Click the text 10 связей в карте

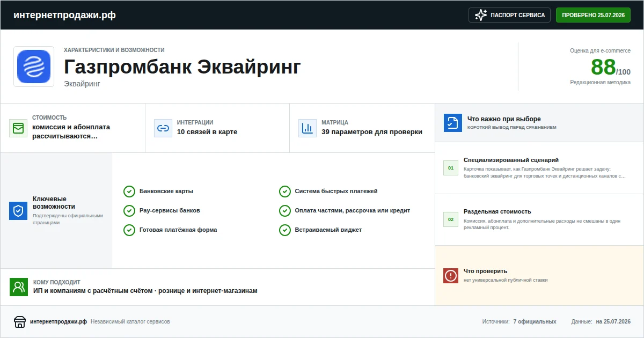pos(207,132)
